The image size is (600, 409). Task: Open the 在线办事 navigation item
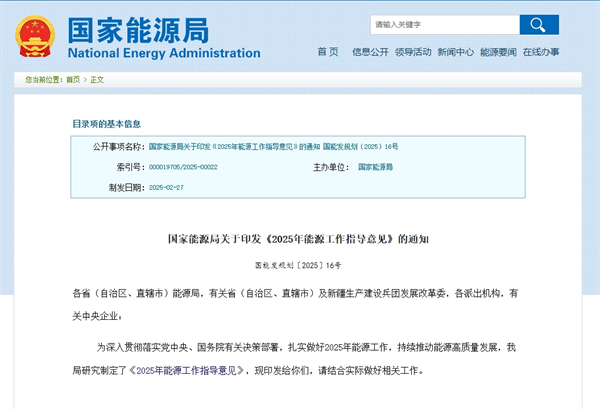point(541,52)
